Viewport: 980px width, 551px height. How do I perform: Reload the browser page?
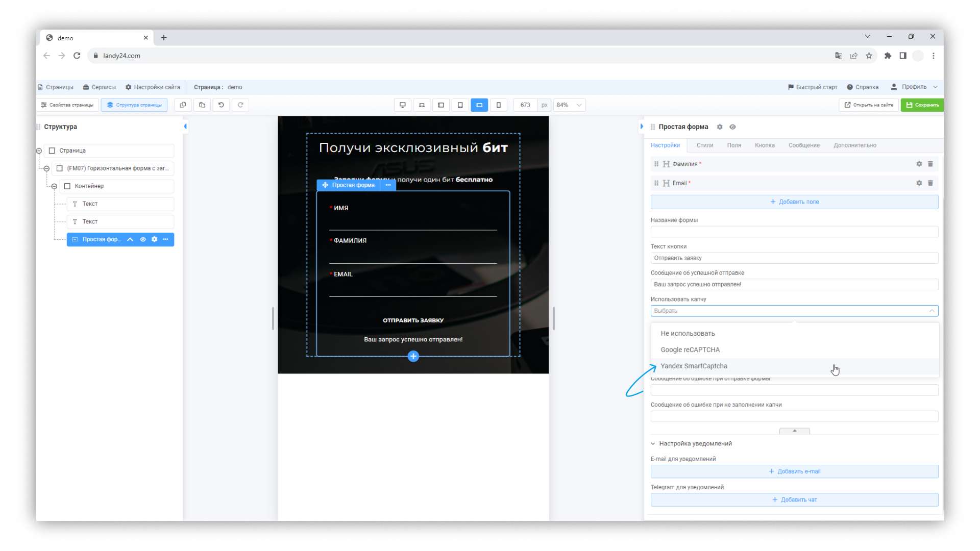tap(77, 56)
